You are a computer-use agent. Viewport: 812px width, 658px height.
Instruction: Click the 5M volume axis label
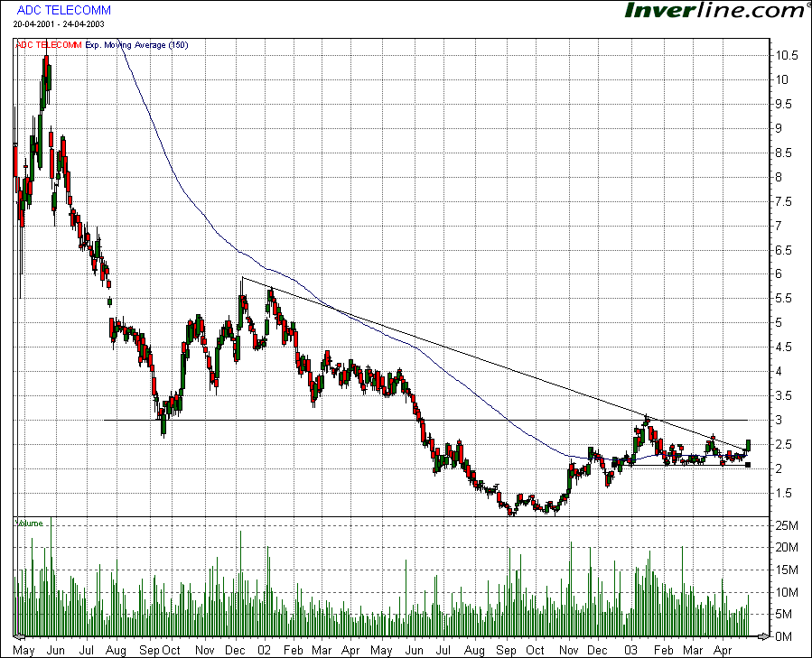point(784,614)
